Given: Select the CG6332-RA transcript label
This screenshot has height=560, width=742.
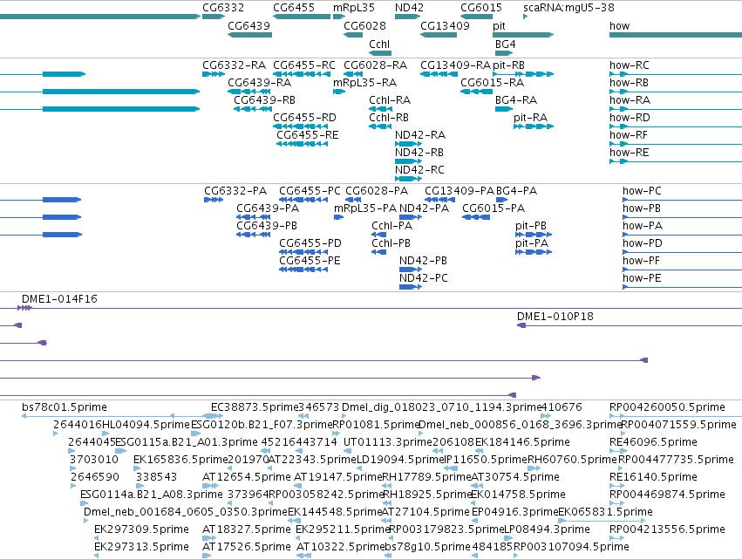Looking at the screenshot, I should pyautogui.click(x=234, y=65).
